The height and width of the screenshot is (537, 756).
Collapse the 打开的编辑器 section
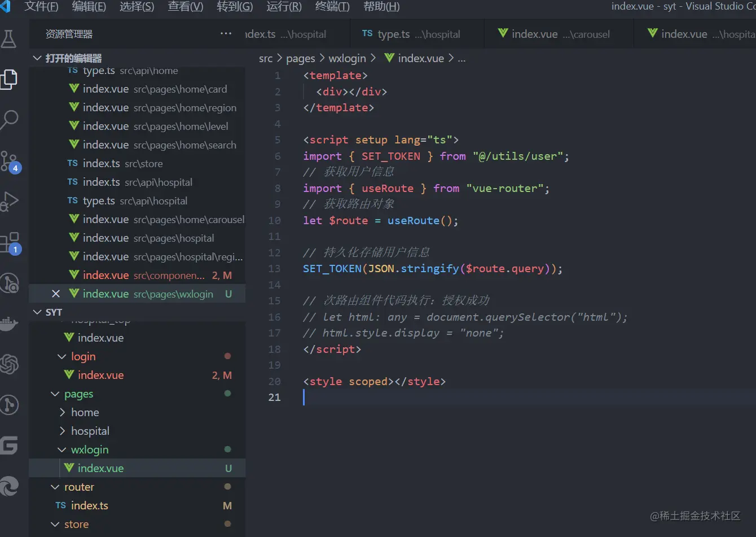(x=137, y=58)
